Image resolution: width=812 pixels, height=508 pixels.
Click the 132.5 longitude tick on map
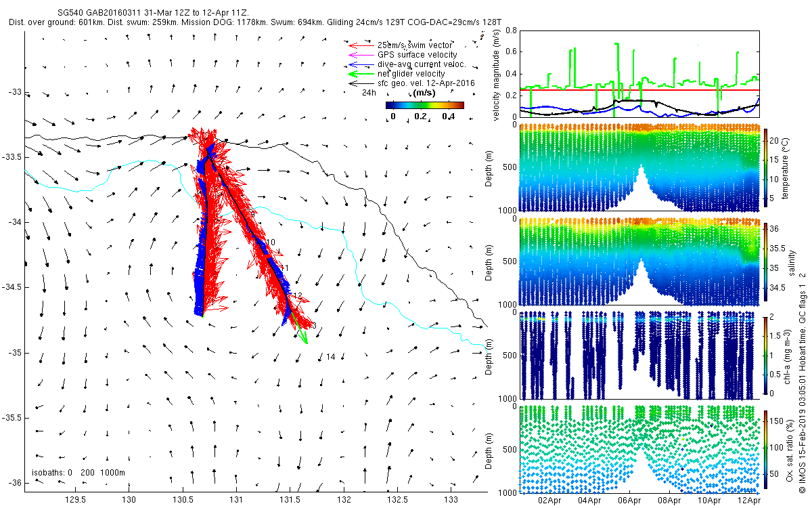tap(397, 500)
